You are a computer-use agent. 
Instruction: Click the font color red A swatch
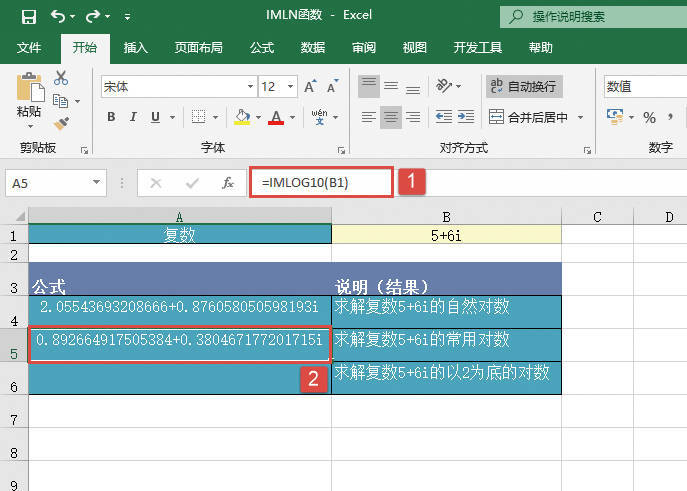tap(276, 117)
